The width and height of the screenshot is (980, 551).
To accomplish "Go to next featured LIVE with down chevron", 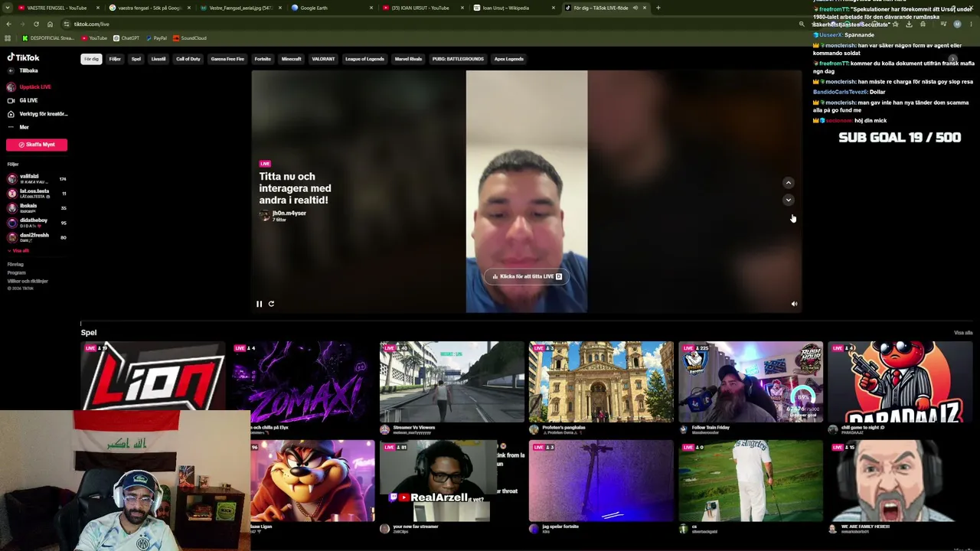I will coord(788,200).
